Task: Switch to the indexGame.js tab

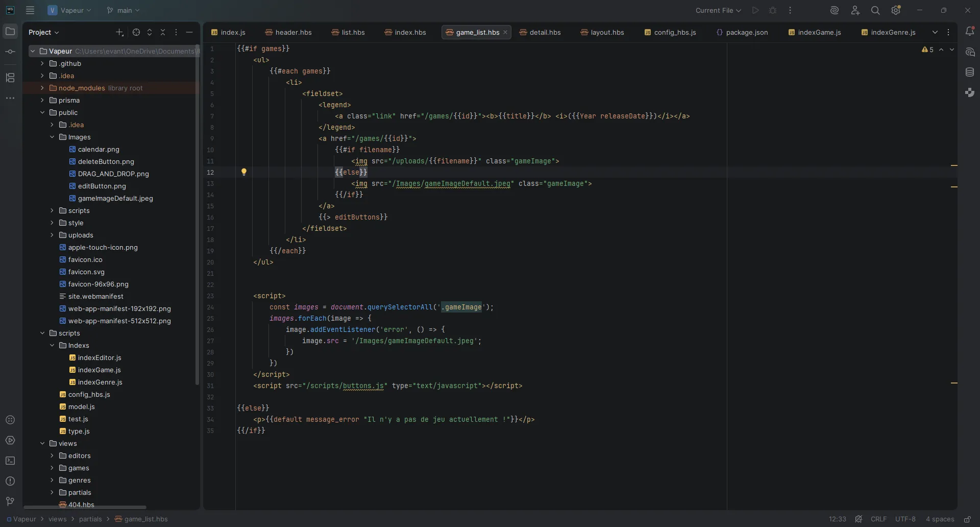Action: tap(815, 32)
